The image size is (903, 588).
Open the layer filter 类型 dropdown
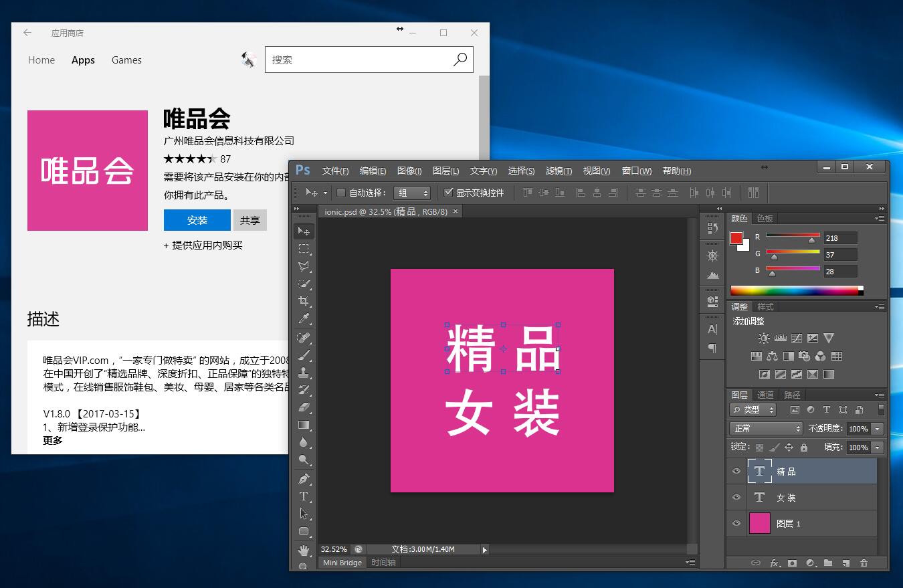pyautogui.click(x=753, y=409)
